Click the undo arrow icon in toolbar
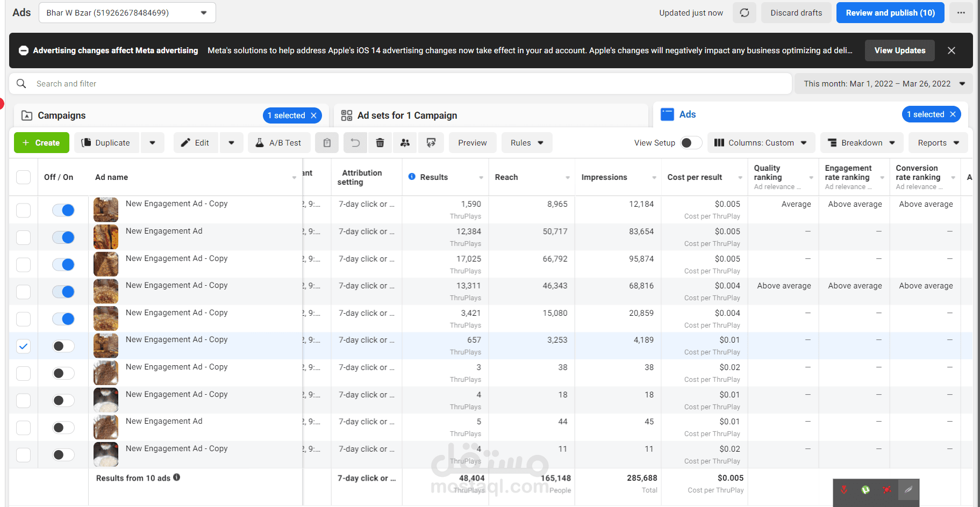The width and height of the screenshot is (980, 507). (x=355, y=143)
